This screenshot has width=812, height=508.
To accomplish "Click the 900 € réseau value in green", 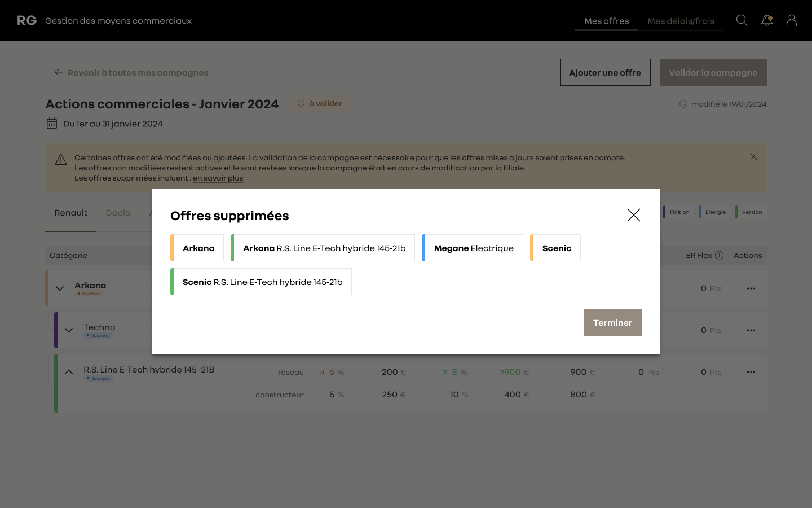I will (x=514, y=372).
